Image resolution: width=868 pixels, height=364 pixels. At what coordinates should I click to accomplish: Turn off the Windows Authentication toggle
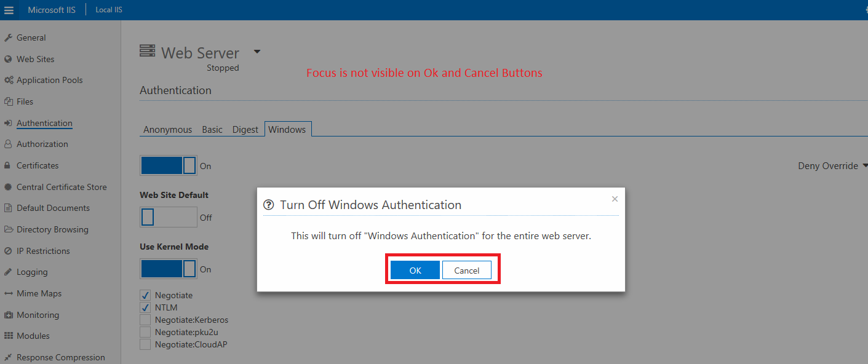tap(168, 165)
